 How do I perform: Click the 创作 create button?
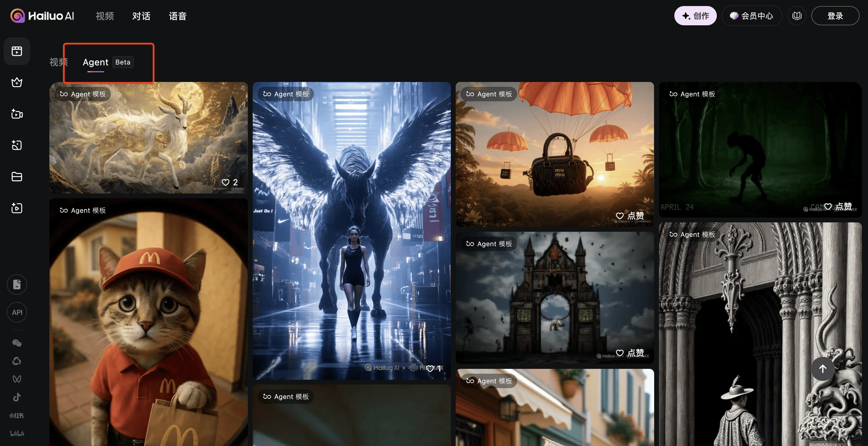tap(695, 15)
